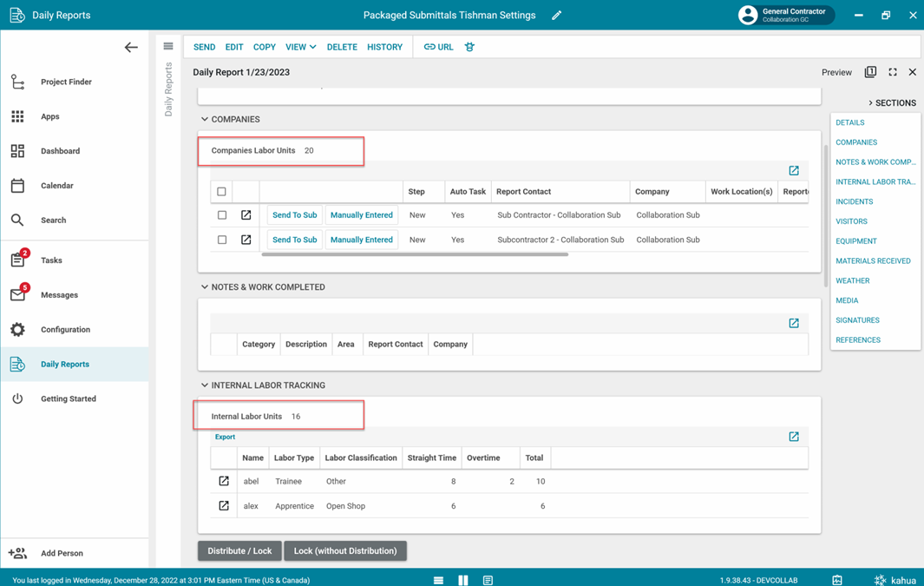Jump to WEATHER section in Sections list

point(852,280)
